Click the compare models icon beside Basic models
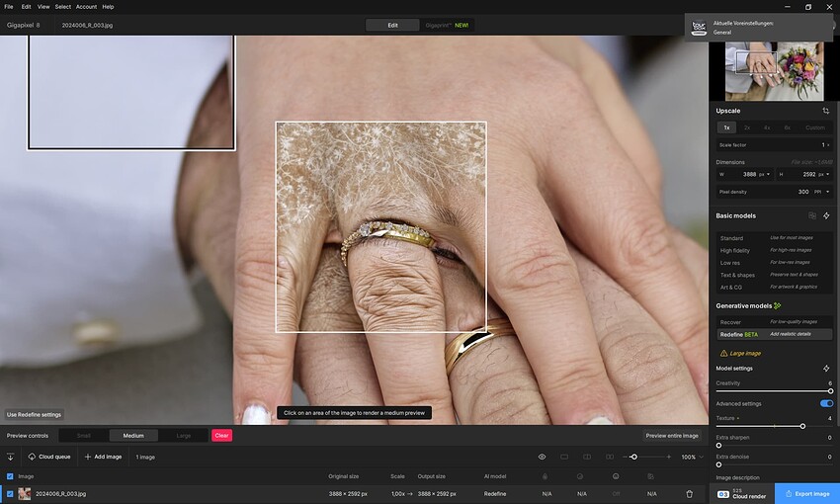 (x=812, y=215)
